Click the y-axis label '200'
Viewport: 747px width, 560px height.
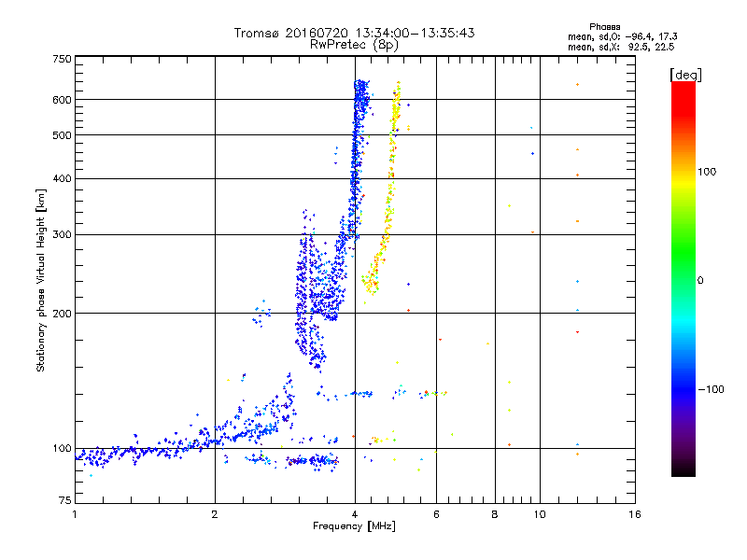pos(62,314)
